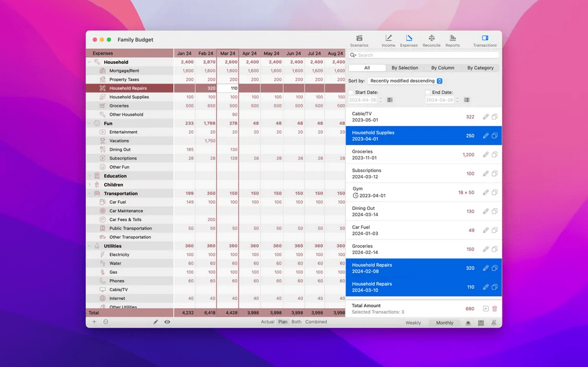This screenshot has width=588, height=367.
Task: Remove category with the minus button
Action: (x=106, y=322)
